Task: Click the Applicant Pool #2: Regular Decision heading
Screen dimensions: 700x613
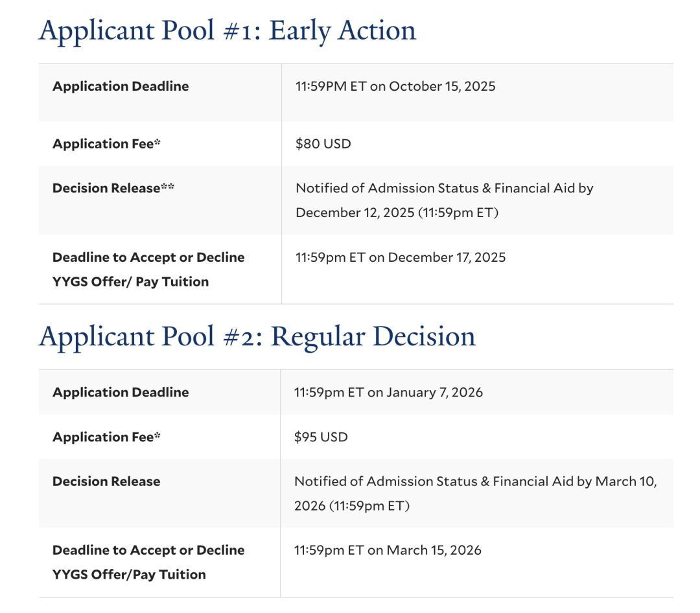Action: click(x=257, y=336)
